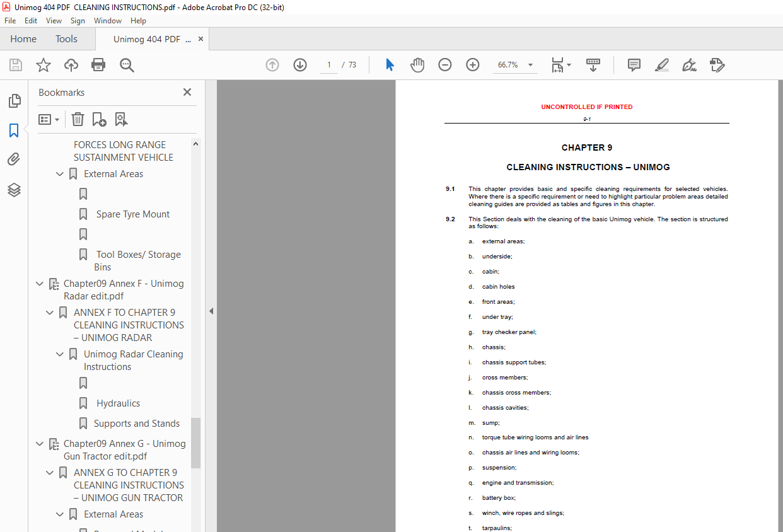
Task: Open the Window menu
Action: 108,21
